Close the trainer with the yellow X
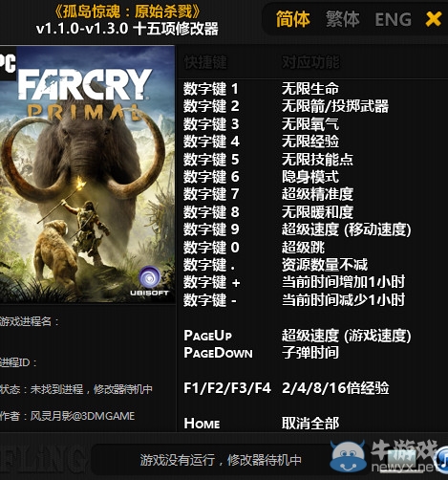Viewport: 448px width, 480px height. (x=434, y=19)
